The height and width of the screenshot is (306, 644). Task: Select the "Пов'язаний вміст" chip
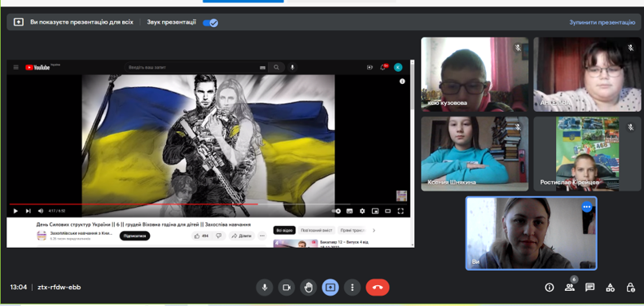(317, 230)
